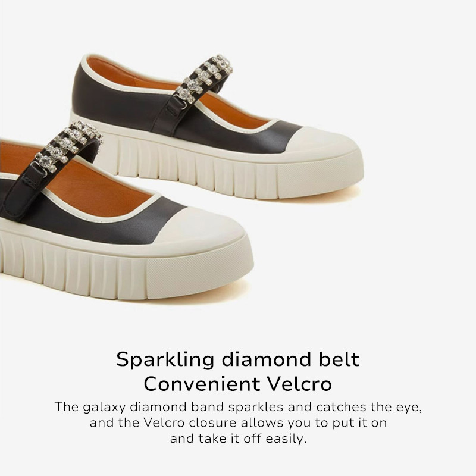Click the rhinestone strap on the upper shoe
This screenshot has width=476, height=476.
(204, 79)
